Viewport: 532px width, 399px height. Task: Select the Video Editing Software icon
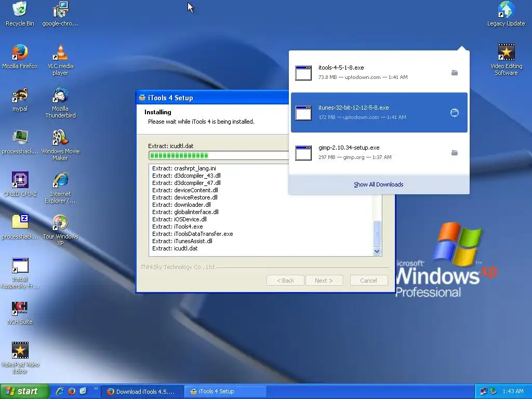pos(506,60)
